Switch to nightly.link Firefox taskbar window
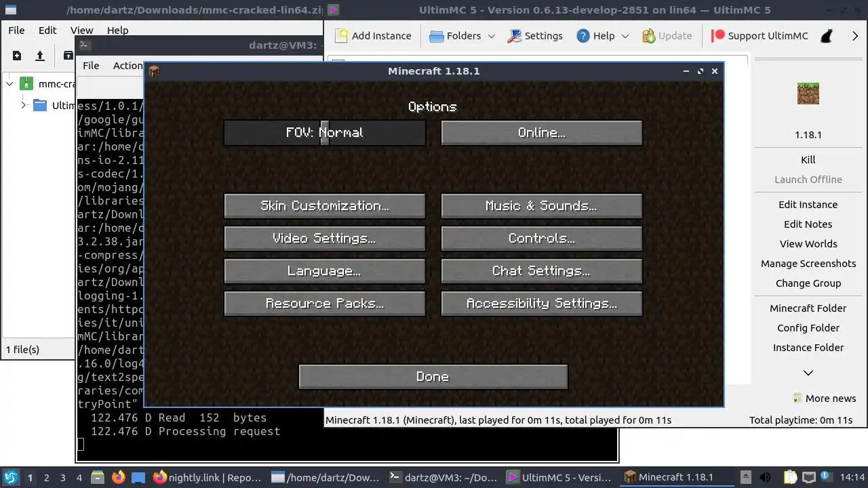This screenshot has width=868, height=488. [208, 477]
